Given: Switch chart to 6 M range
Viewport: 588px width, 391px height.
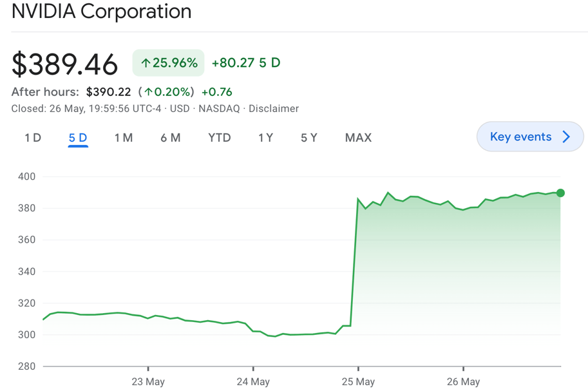Looking at the screenshot, I should pos(171,138).
